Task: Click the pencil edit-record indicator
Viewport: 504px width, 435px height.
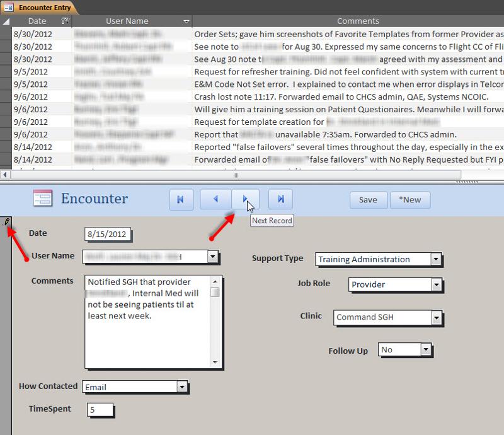Action: click(8, 222)
